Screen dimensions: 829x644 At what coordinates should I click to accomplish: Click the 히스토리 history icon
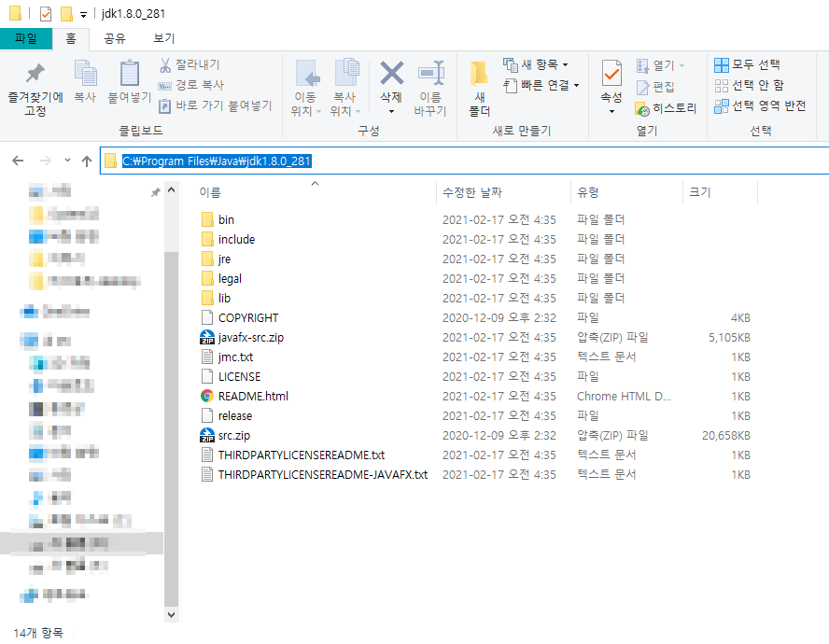click(642, 109)
